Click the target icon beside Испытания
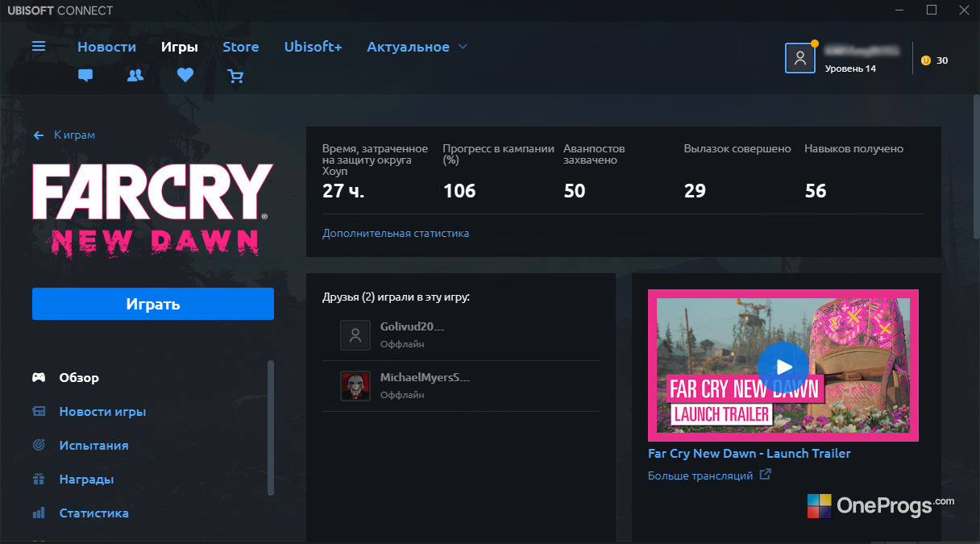Viewport: 980px width, 544px height. pyautogui.click(x=39, y=445)
